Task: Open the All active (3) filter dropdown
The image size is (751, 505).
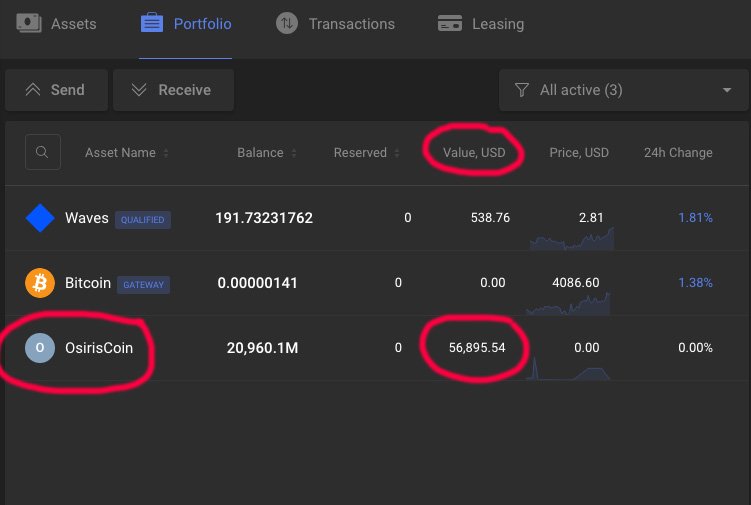Action: 623,90
